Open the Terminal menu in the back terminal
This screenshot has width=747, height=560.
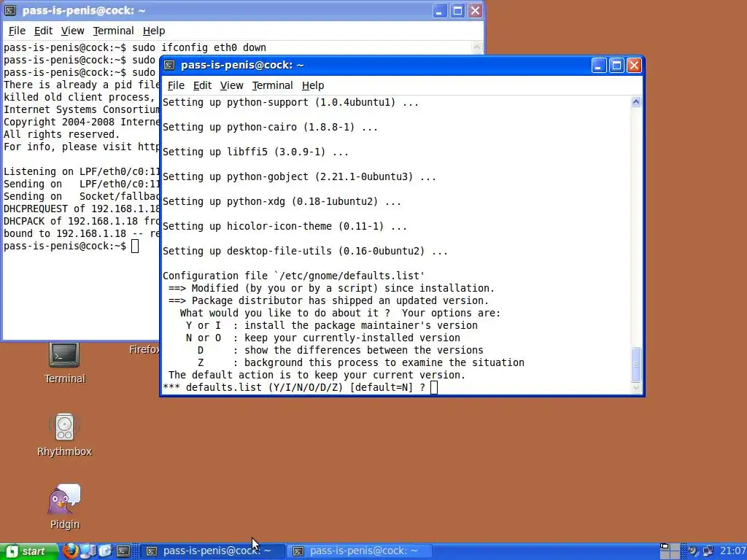(113, 31)
